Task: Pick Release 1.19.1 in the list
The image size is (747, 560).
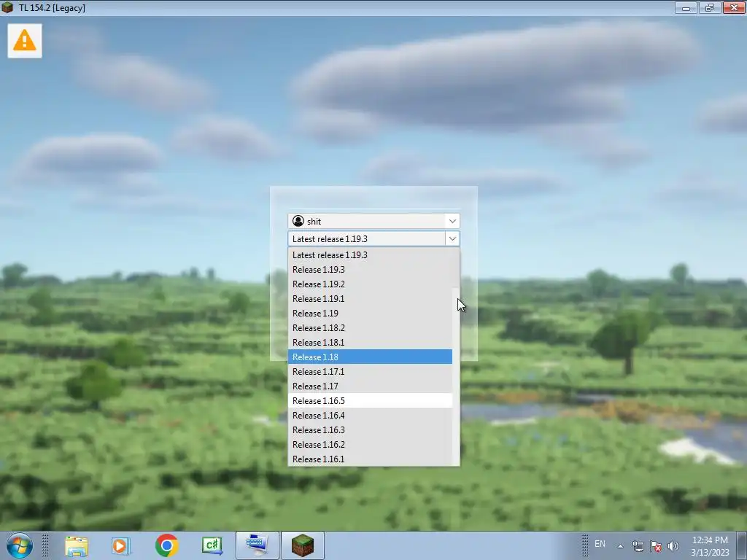Action: [x=370, y=298]
